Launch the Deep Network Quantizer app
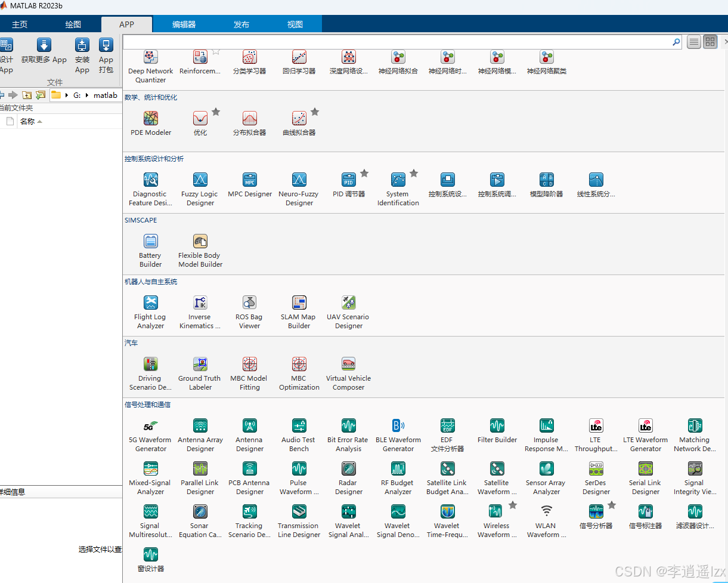This screenshot has height=583, width=728. [151, 66]
